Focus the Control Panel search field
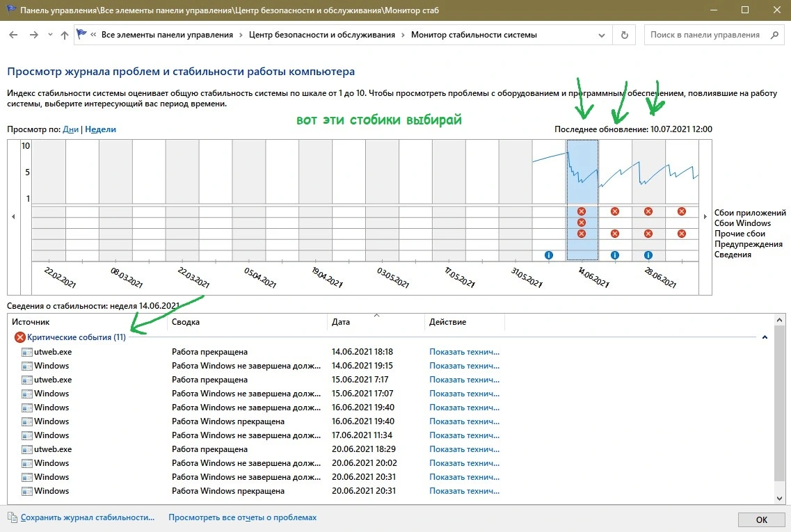791x532 pixels. click(705, 35)
